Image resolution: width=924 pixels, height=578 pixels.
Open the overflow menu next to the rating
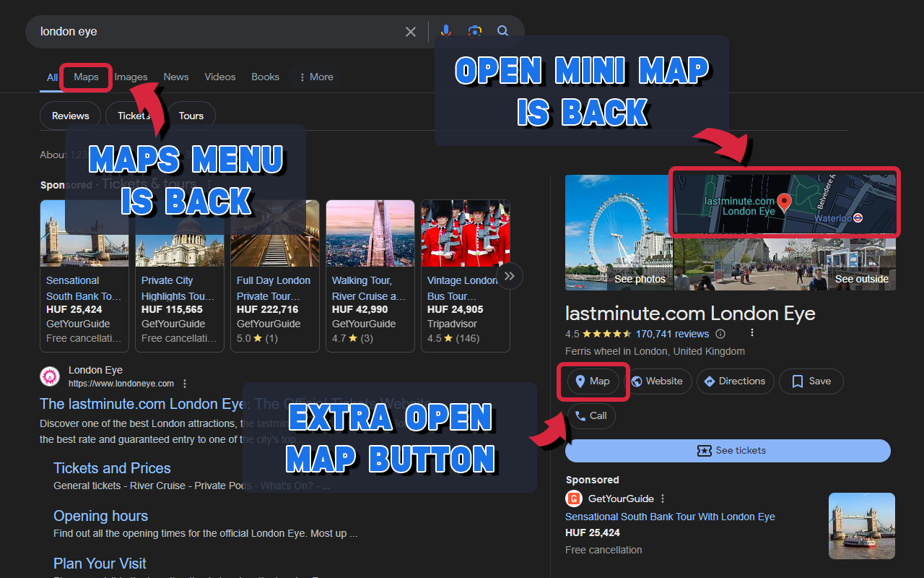pos(751,332)
